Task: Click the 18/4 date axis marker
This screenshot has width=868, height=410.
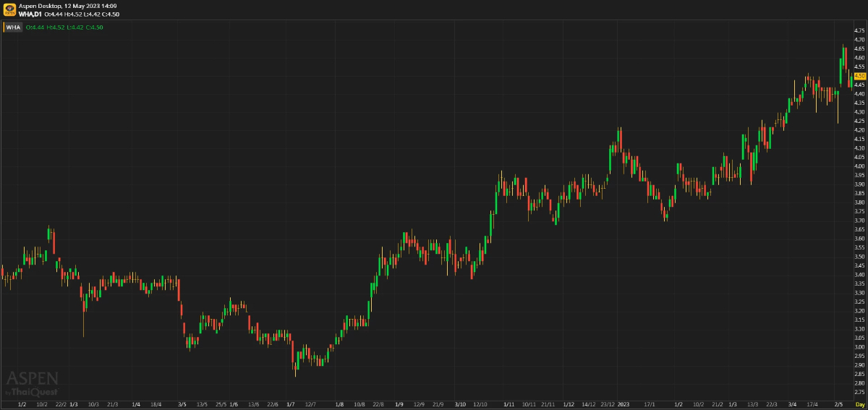Action: pyautogui.click(x=156, y=403)
